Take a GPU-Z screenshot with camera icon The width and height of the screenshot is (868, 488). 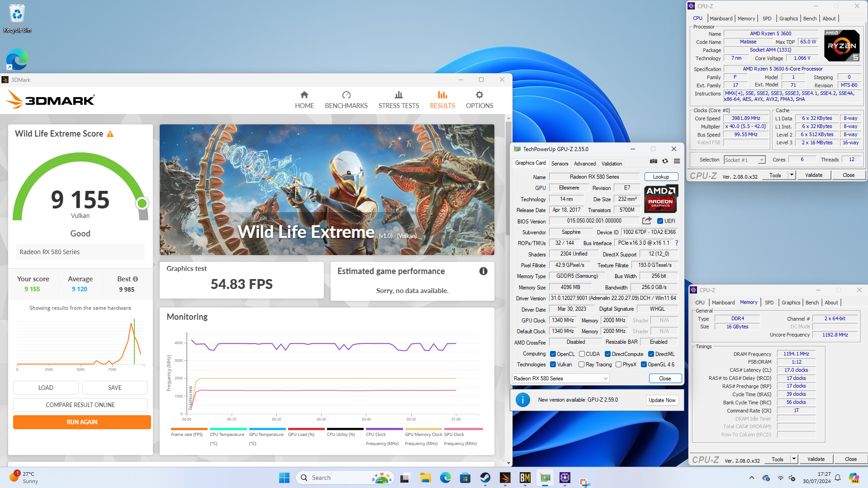(x=653, y=161)
